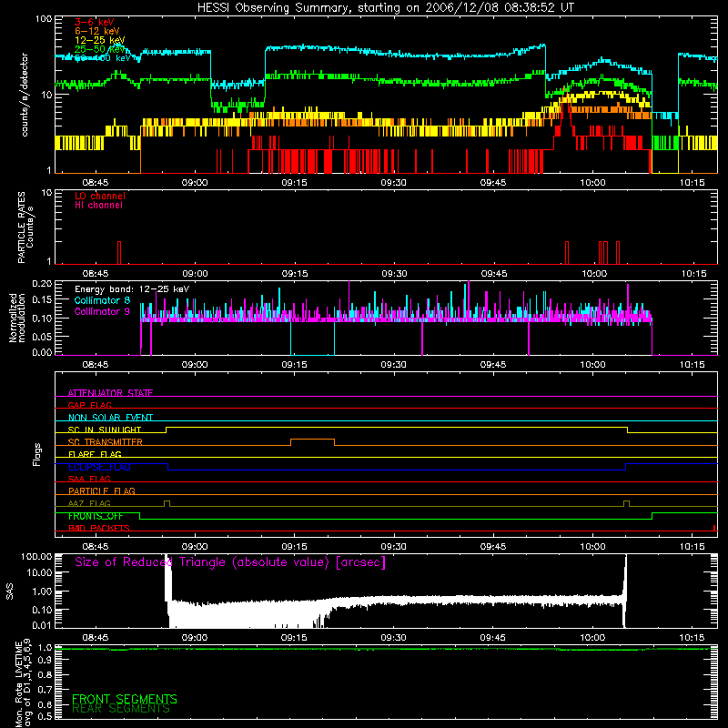728x728 pixels.
Task: Click the 'SAS' axis title
Action: [x=10, y=591]
